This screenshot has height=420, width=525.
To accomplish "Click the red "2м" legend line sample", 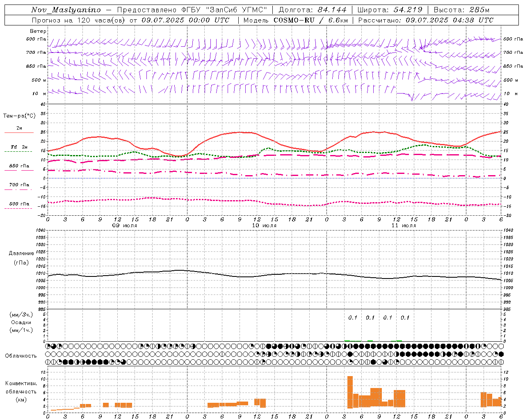I will click(19, 133).
